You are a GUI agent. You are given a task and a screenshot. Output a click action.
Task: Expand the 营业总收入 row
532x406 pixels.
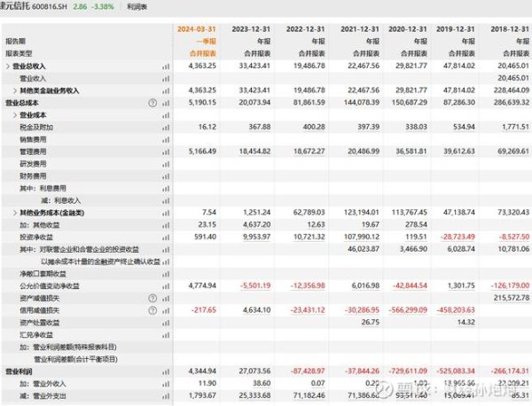pos(8,66)
